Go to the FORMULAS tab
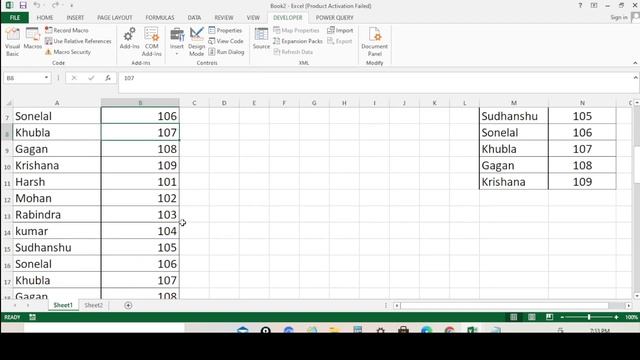Viewport: 640px width, 360px height. [160, 18]
